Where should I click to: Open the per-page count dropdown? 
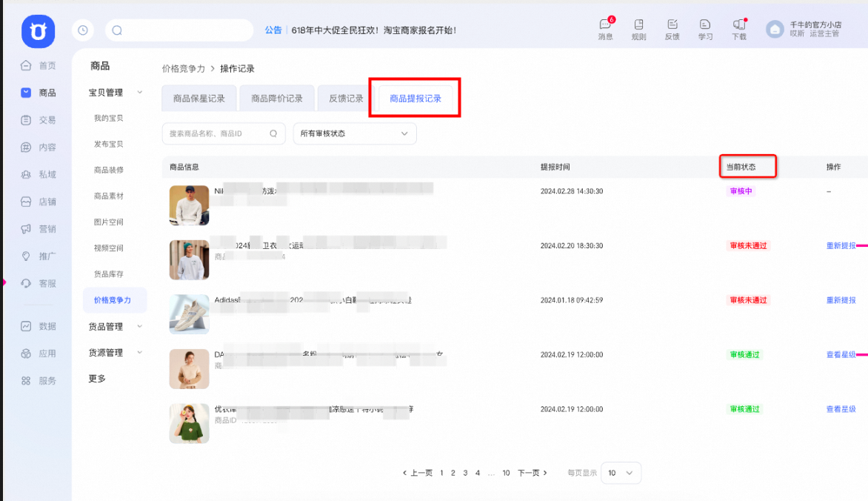[x=621, y=473]
